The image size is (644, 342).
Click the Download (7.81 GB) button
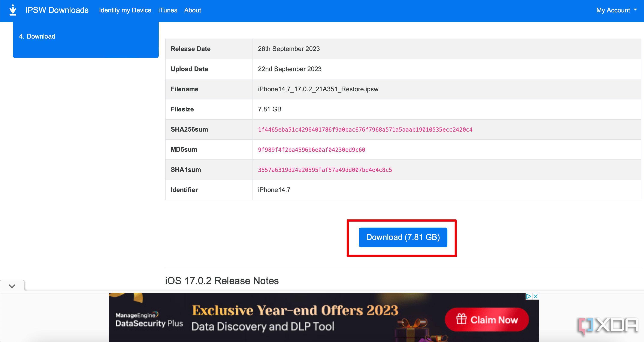tap(403, 237)
